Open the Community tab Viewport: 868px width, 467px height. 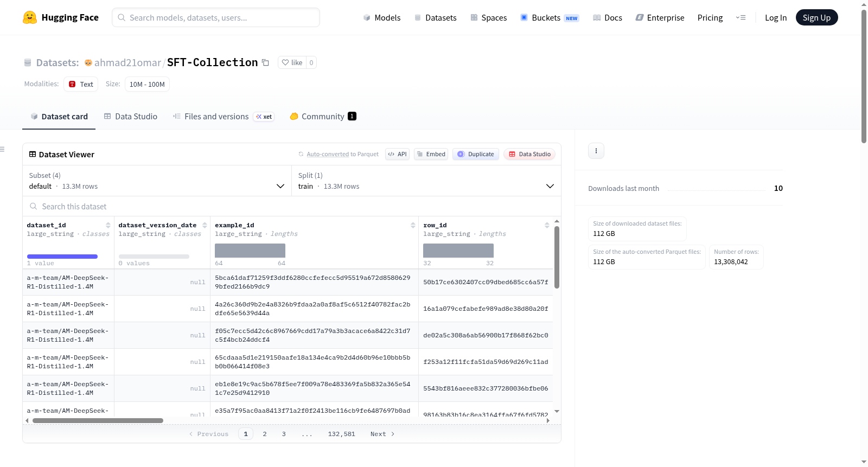click(x=323, y=116)
